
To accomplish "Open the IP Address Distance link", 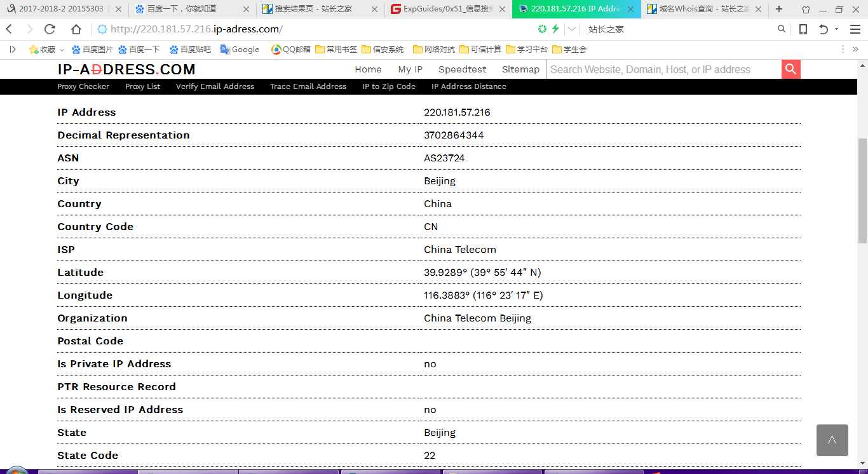I will (469, 86).
